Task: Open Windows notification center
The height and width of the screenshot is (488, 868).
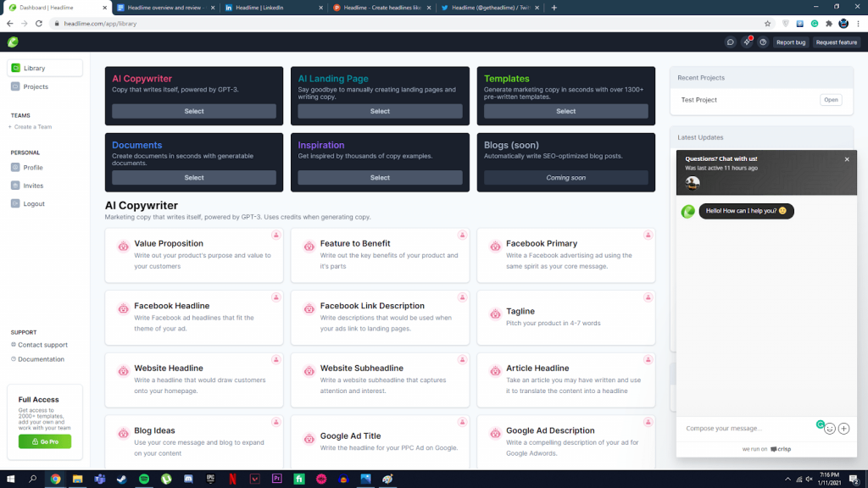Action: [854, 480]
